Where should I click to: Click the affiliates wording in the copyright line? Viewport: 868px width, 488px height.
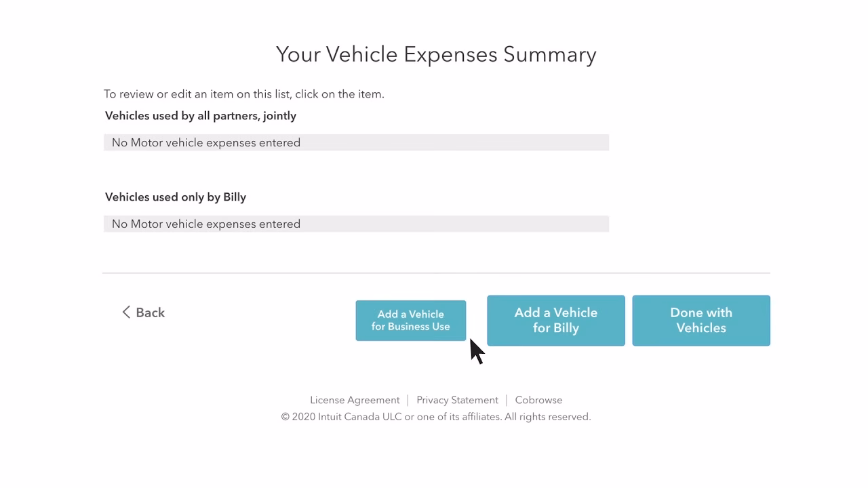coord(477,417)
